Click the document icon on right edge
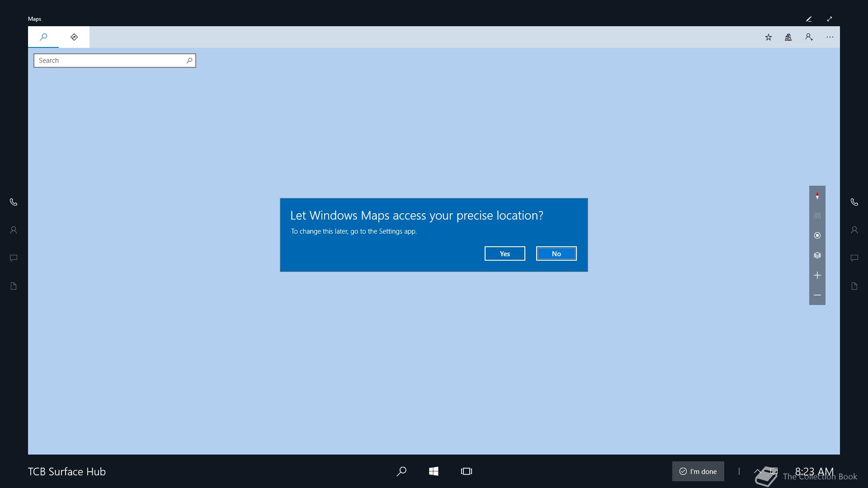Image resolution: width=868 pixels, height=488 pixels. pos(854,286)
